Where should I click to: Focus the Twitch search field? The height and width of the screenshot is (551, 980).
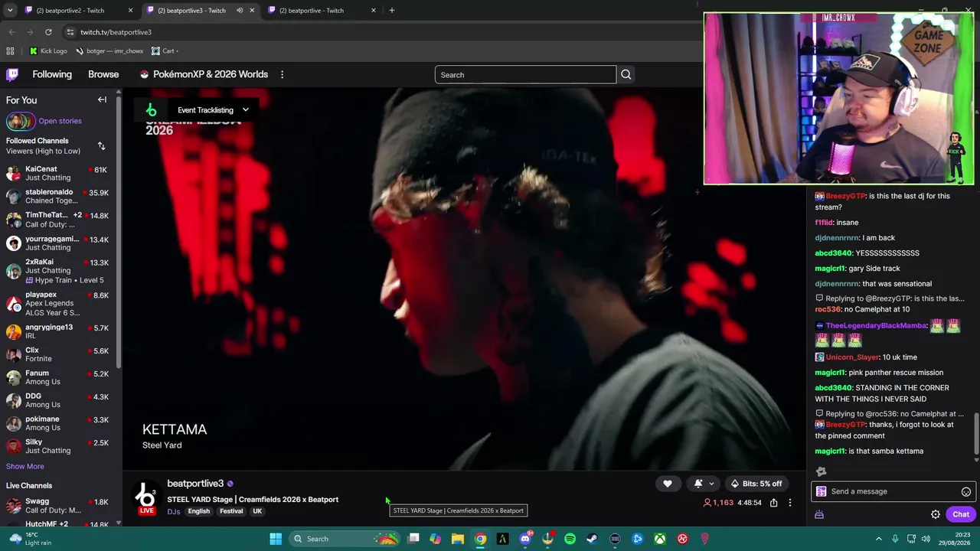point(525,75)
